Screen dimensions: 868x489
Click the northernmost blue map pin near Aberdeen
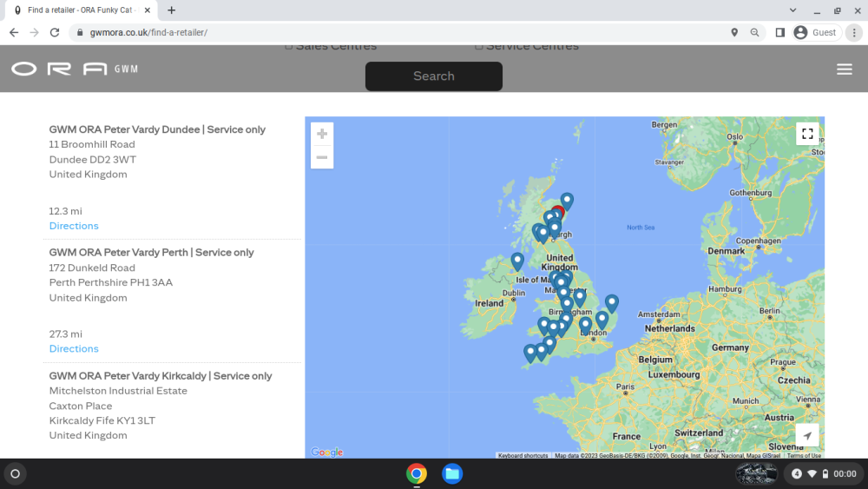click(x=567, y=201)
